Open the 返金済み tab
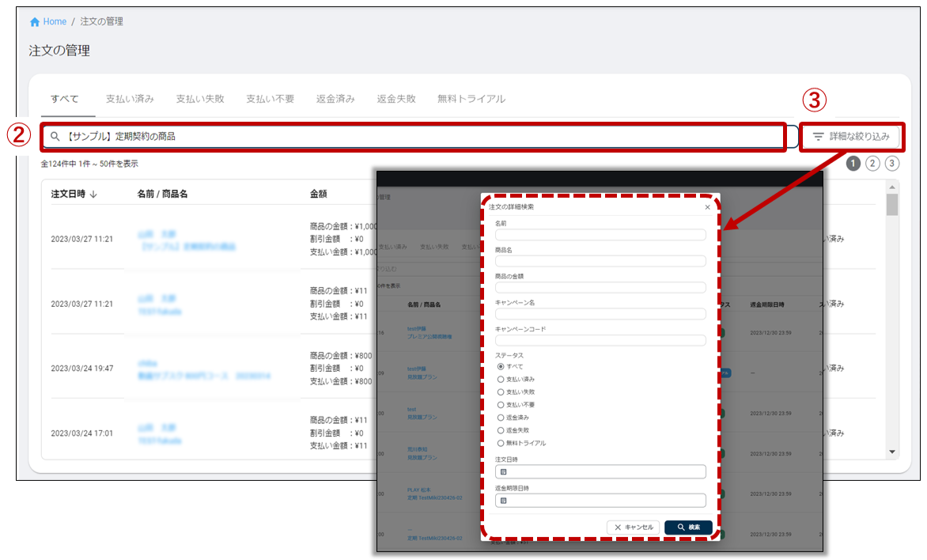 pyautogui.click(x=335, y=99)
